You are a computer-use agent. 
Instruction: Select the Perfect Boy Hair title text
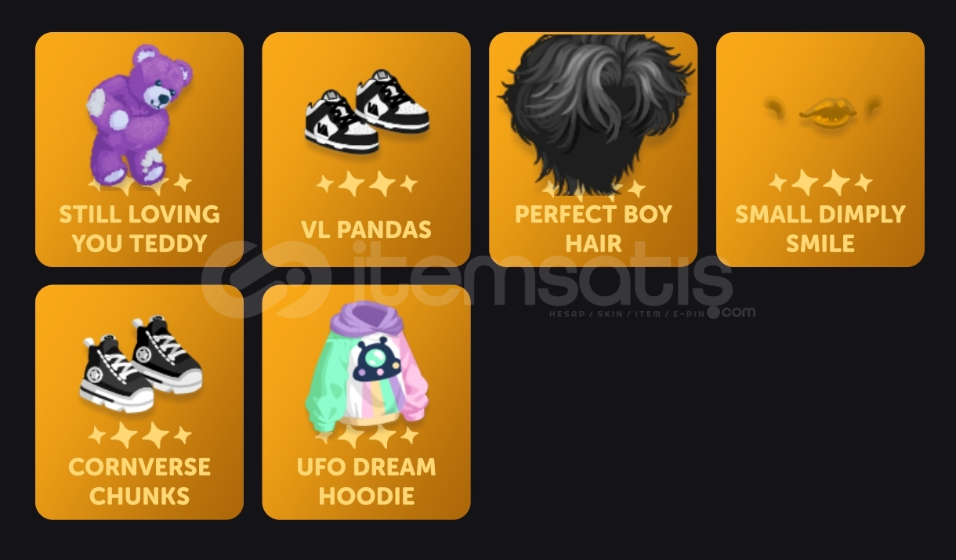(x=594, y=228)
